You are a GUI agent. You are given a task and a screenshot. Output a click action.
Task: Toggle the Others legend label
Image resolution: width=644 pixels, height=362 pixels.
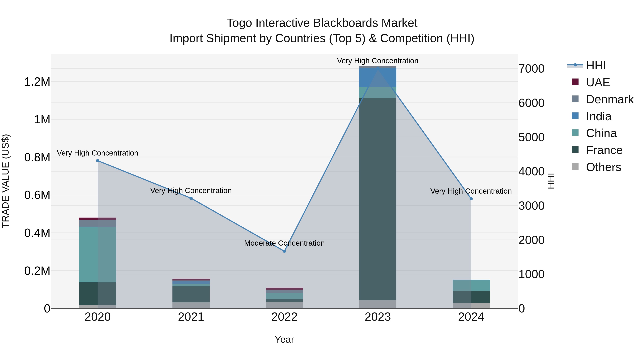click(604, 167)
